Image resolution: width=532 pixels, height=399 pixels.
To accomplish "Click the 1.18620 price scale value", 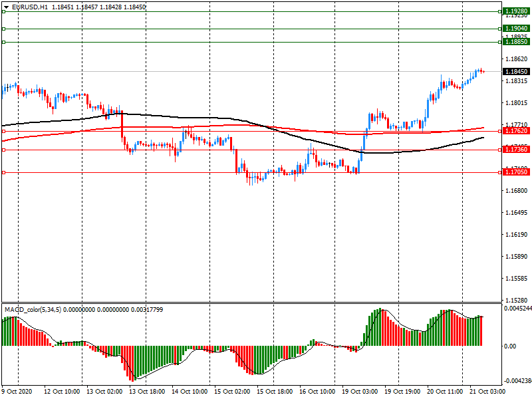I will [517, 59].
